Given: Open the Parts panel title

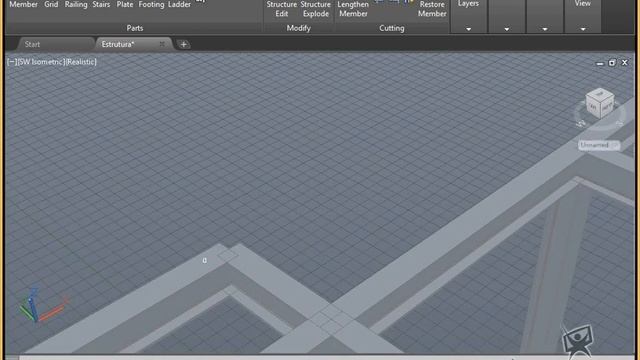Looking at the screenshot, I should [x=135, y=28].
